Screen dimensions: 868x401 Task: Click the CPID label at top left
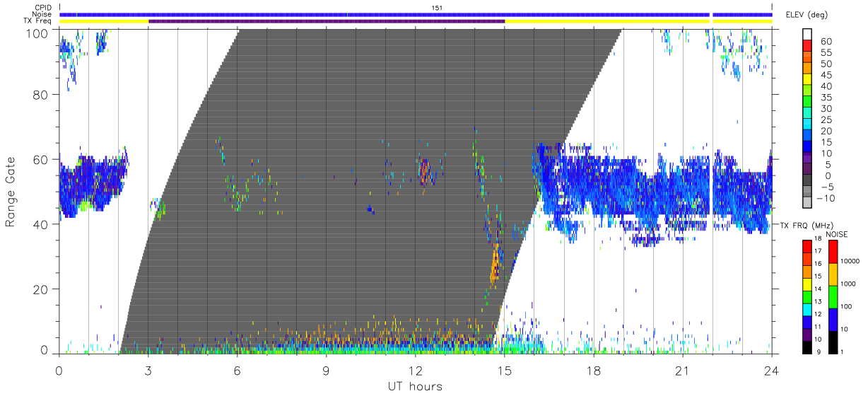click(x=42, y=8)
